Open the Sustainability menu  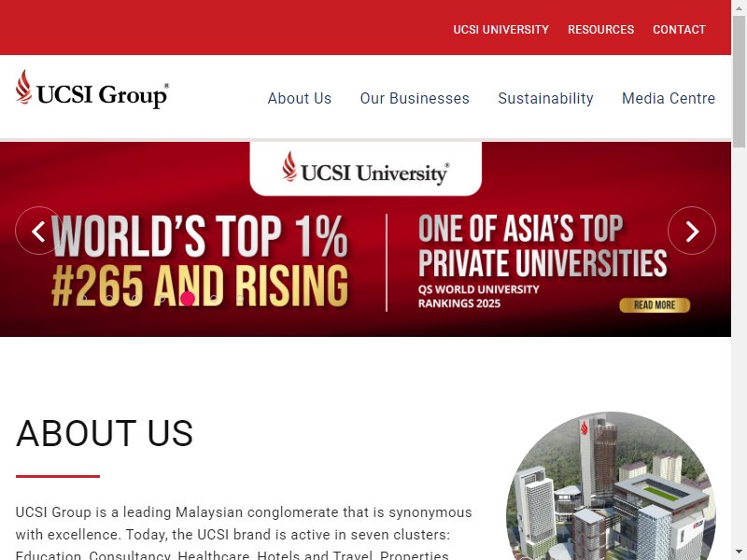[x=545, y=98]
